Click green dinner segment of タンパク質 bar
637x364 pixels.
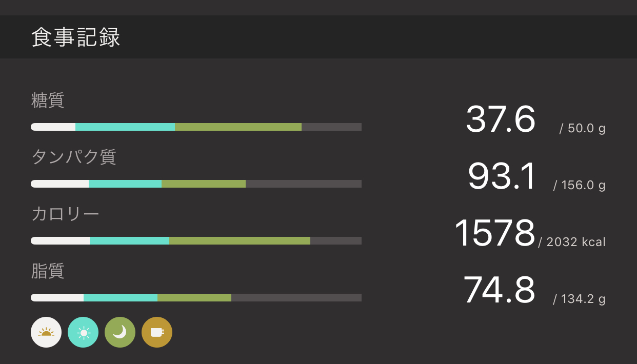point(204,184)
